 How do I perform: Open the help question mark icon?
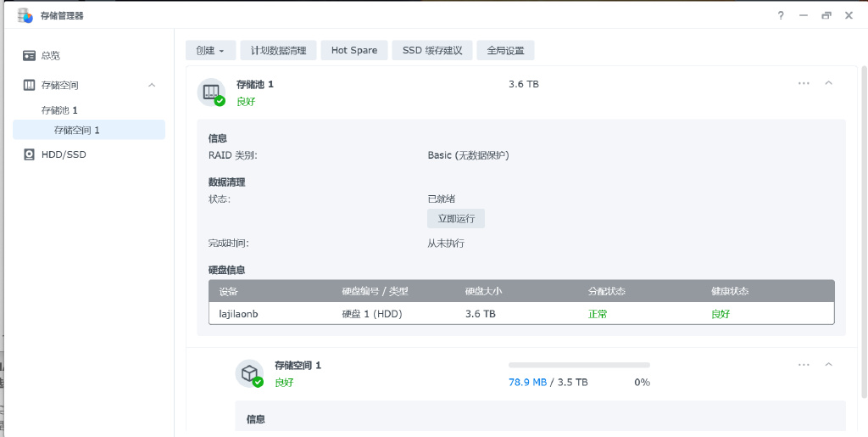click(x=781, y=15)
